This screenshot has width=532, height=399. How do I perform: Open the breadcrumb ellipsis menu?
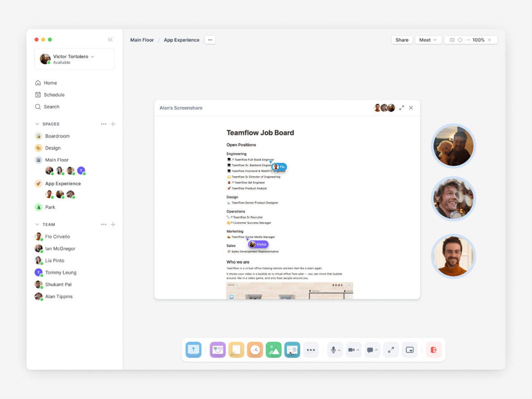point(210,40)
